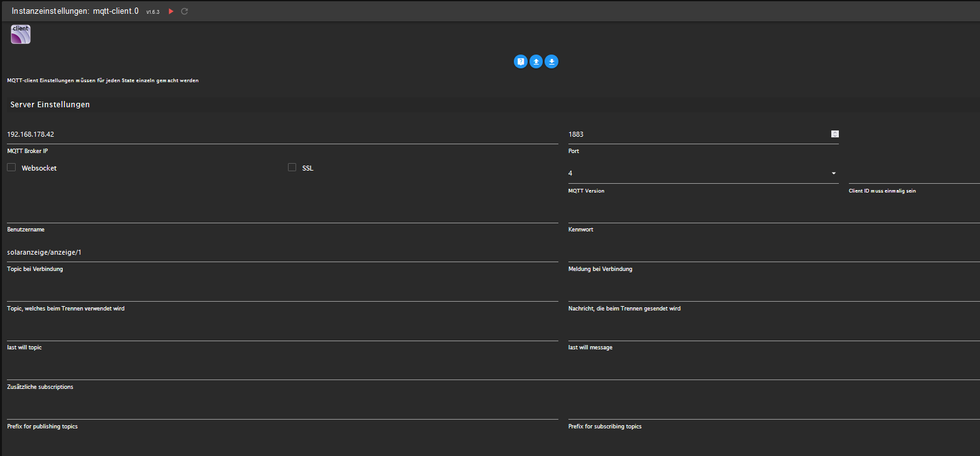
Task: Click the Client ID input field
Action: point(914,173)
